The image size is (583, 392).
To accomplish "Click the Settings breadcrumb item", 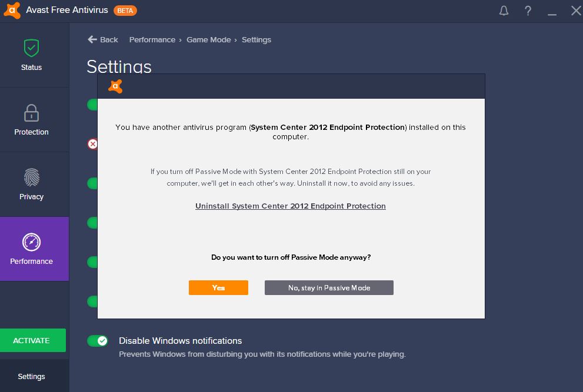I will [x=256, y=40].
